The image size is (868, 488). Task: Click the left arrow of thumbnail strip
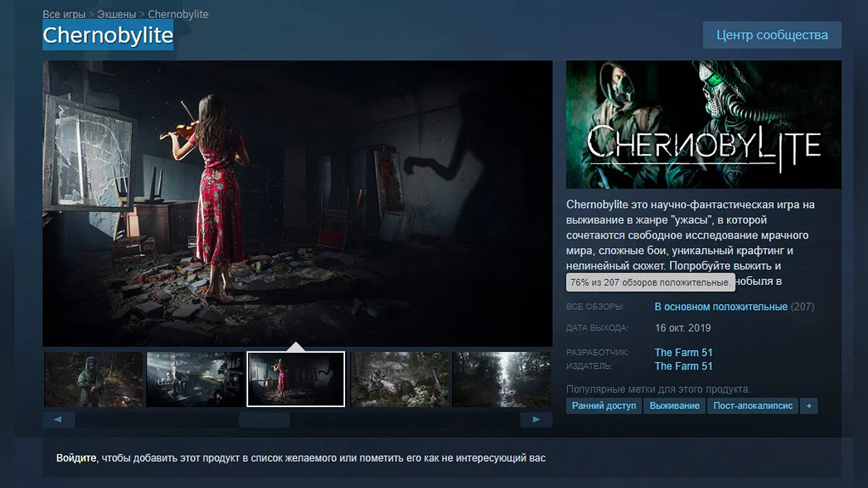click(59, 419)
